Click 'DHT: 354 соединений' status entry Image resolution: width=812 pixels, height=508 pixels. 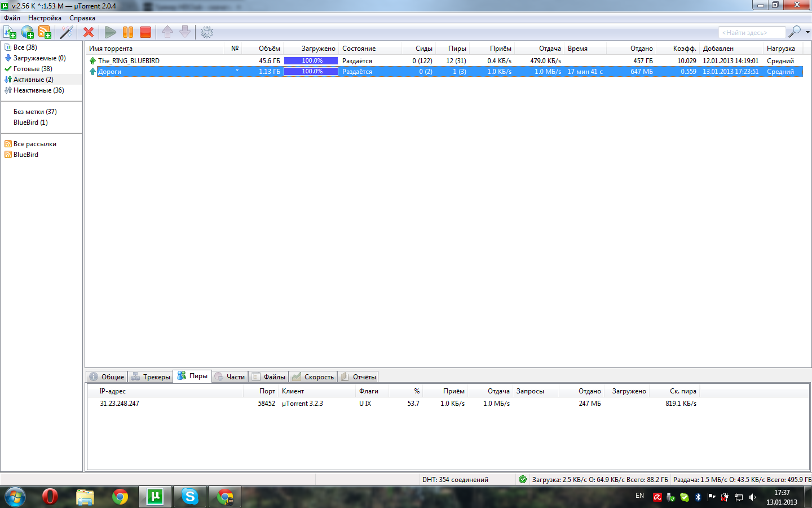click(x=455, y=480)
